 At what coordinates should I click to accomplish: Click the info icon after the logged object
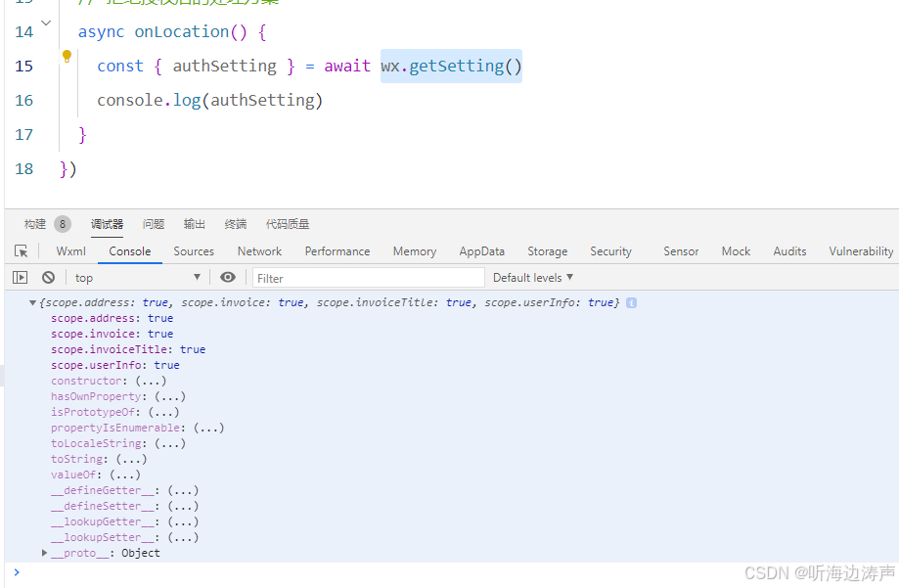pyautogui.click(x=631, y=302)
